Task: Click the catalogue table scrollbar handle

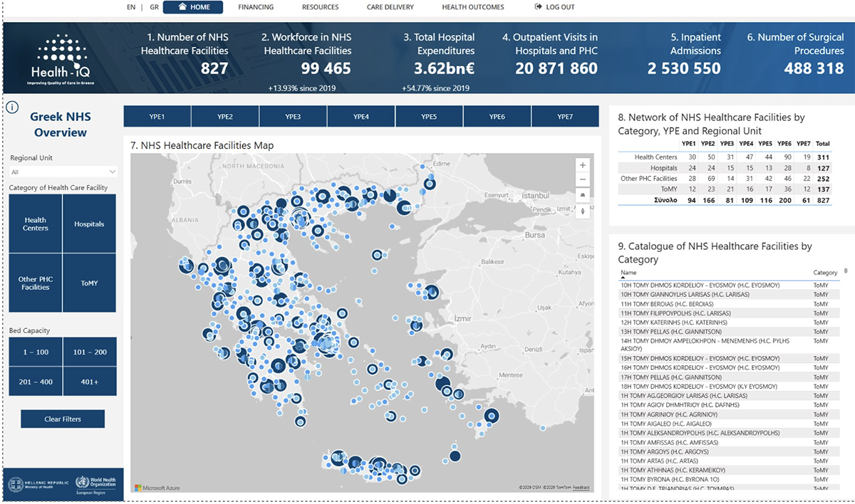Action: pos(846,271)
